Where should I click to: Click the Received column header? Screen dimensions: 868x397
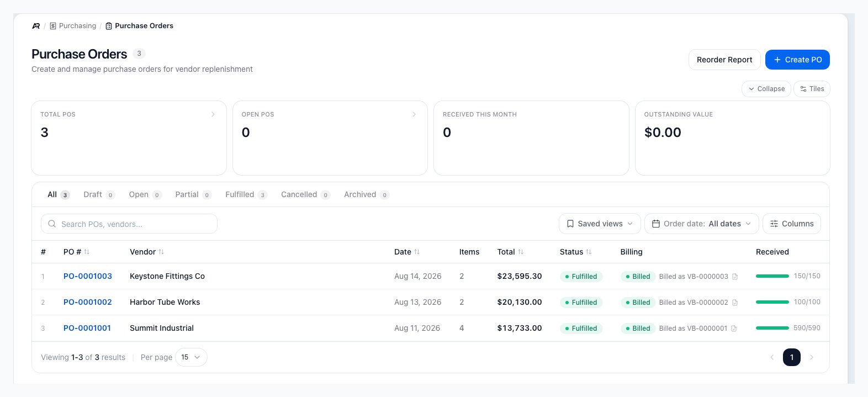[772, 252]
